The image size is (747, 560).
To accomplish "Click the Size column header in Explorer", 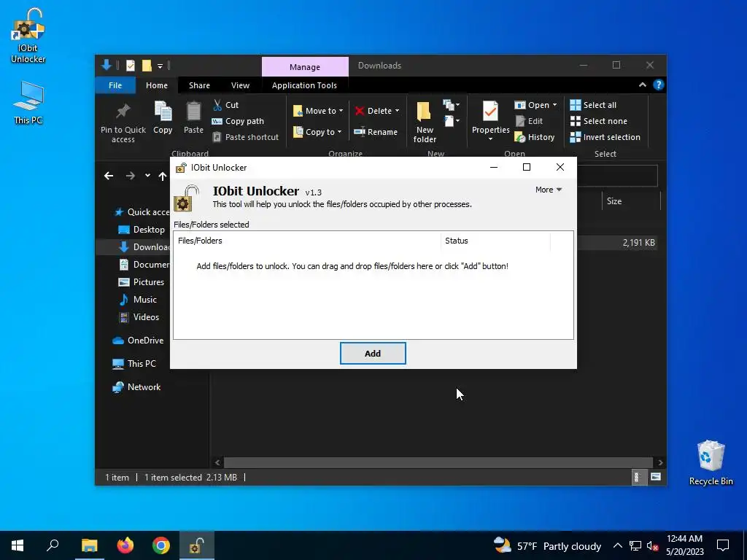I will coord(630,201).
